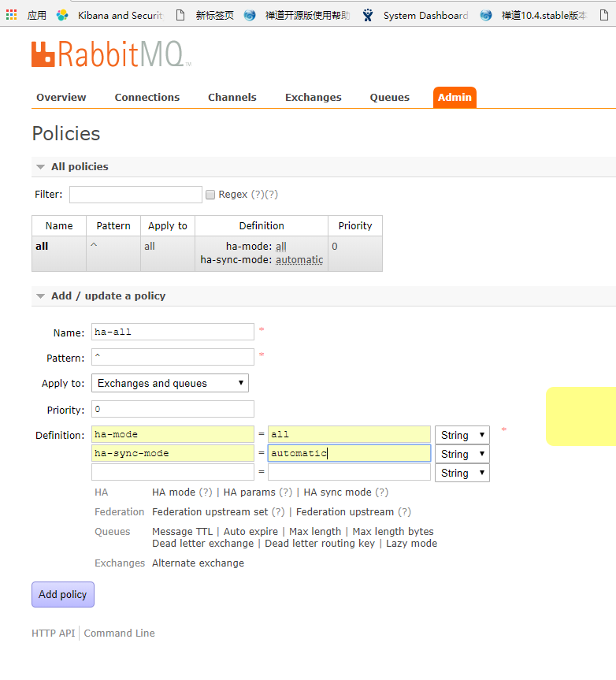The height and width of the screenshot is (680, 616).
Task: Click the definition value field containing 'all'
Action: [349, 434]
